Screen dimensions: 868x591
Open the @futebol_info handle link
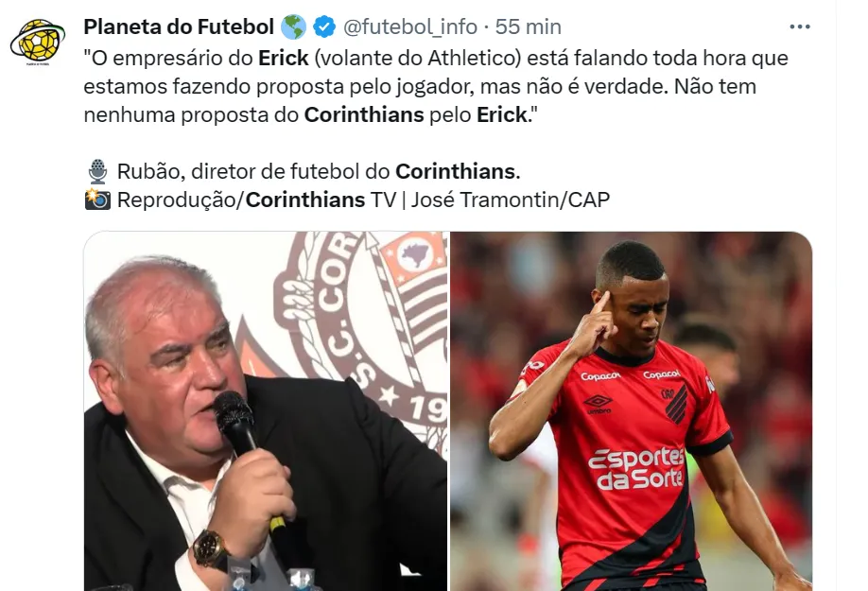click(410, 26)
